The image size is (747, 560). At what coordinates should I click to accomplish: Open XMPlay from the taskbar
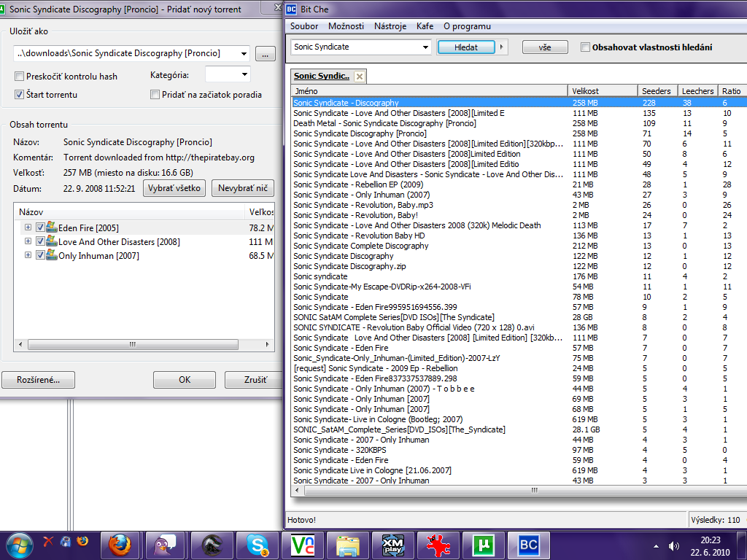393,545
